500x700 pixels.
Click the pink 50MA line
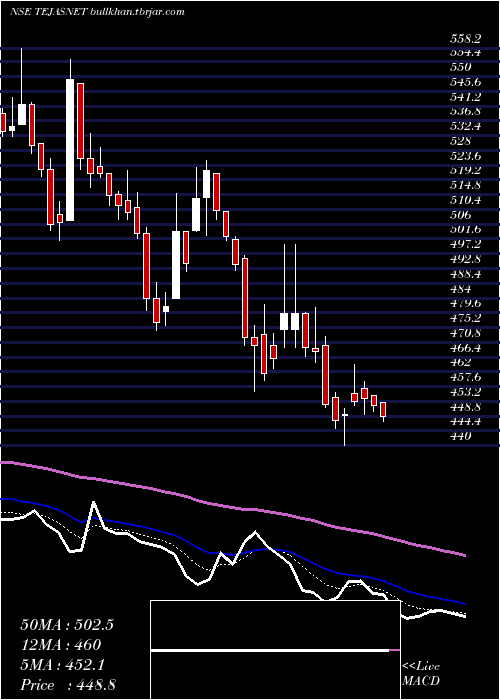coord(232,507)
